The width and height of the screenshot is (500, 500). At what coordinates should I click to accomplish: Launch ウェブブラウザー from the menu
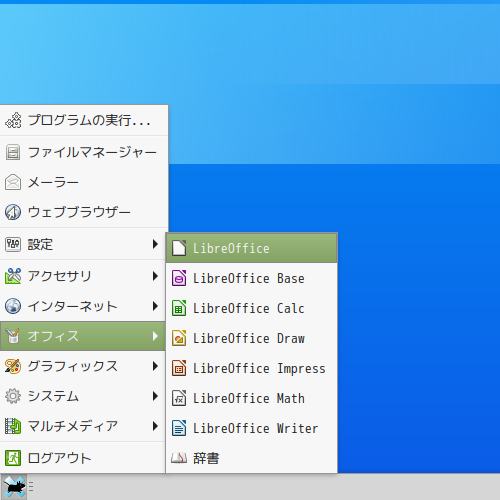click(84, 212)
